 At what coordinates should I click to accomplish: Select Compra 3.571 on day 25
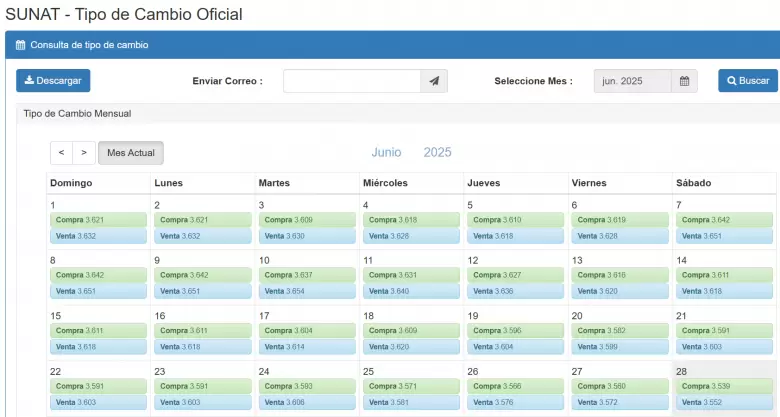click(x=411, y=386)
